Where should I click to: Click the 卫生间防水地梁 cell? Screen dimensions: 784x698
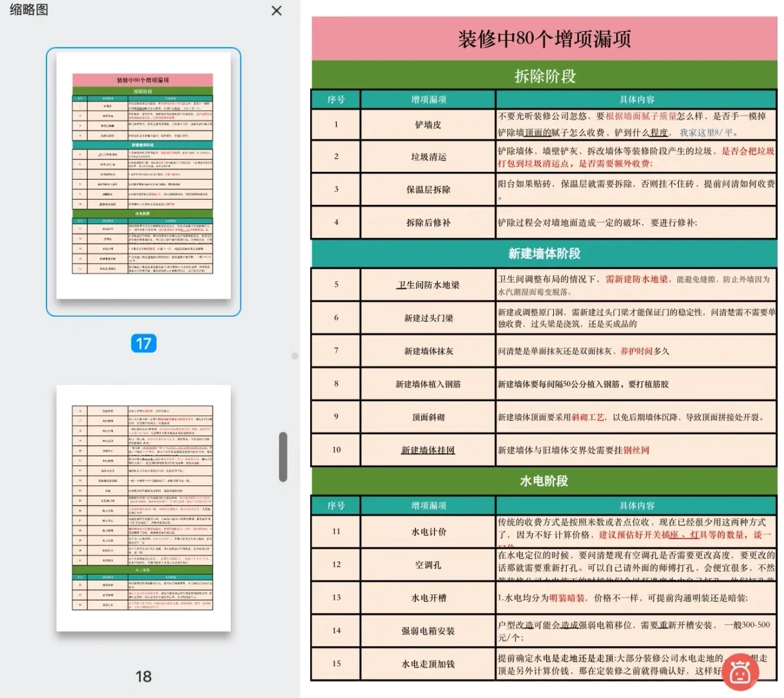pyautogui.click(x=426, y=284)
